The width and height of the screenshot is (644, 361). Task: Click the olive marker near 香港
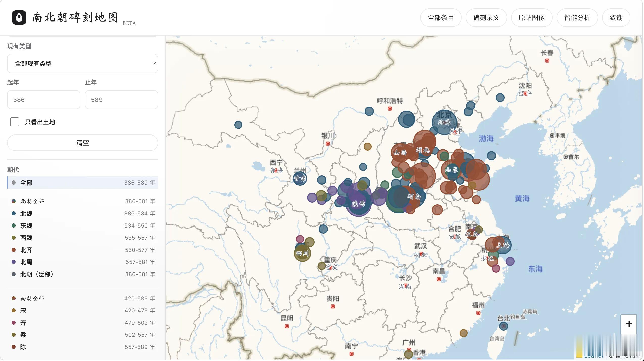click(x=408, y=354)
